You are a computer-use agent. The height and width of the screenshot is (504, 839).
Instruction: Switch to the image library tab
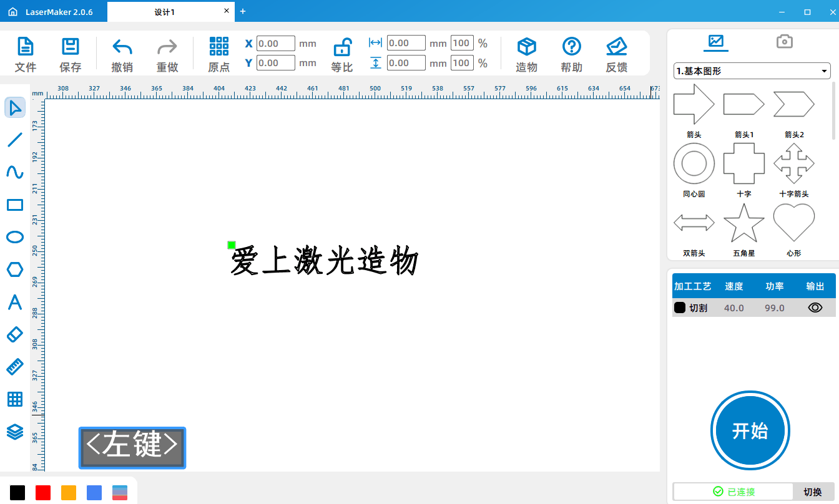tap(715, 42)
